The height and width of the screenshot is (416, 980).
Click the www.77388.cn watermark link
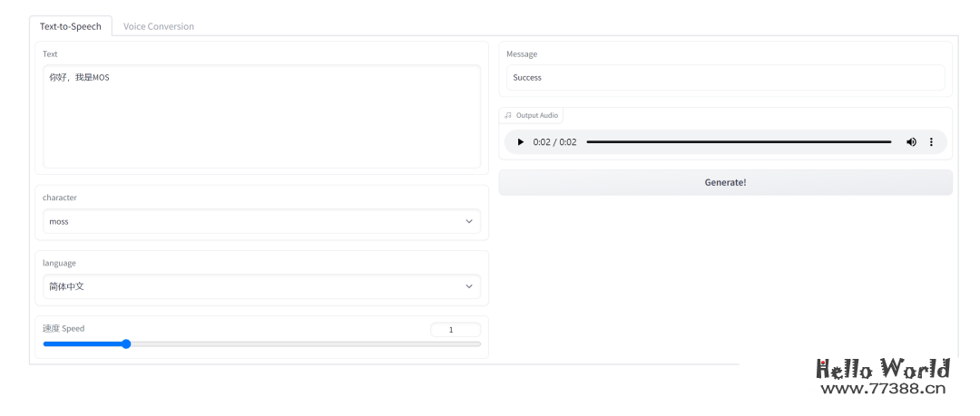coord(883,389)
